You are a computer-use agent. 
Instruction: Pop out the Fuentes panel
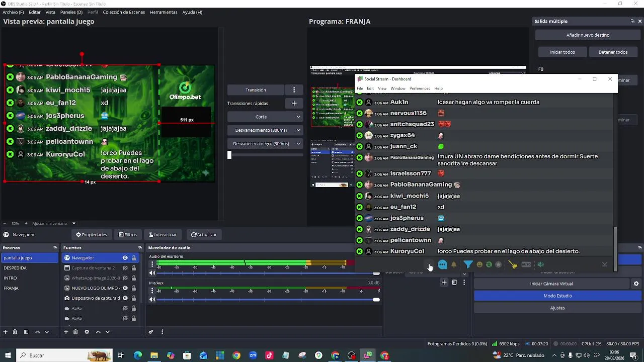[140, 248]
